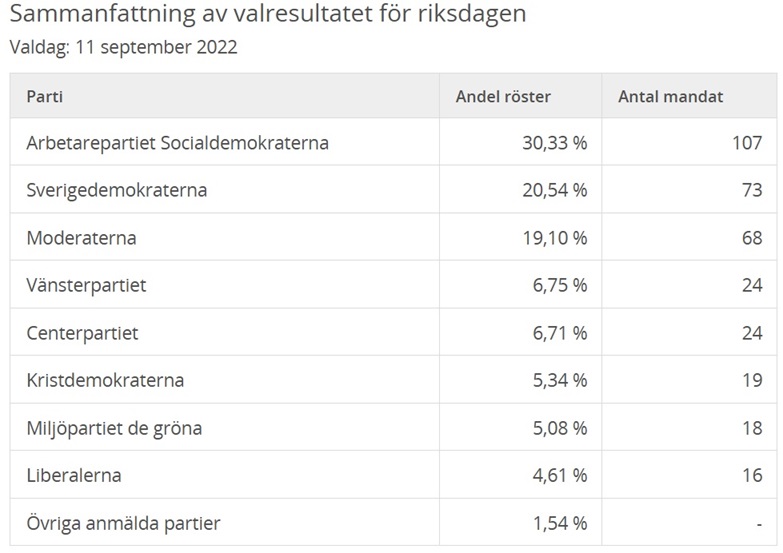783x553 pixels.
Task: Click the 30,33 % vote share cell
Action: click(x=554, y=143)
